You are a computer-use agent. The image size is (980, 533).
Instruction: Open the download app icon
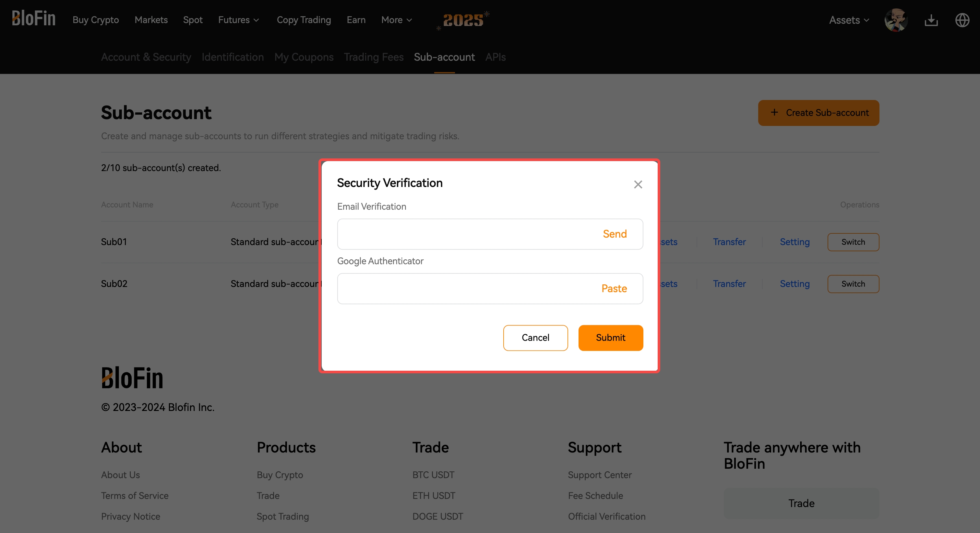tap(931, 20)
